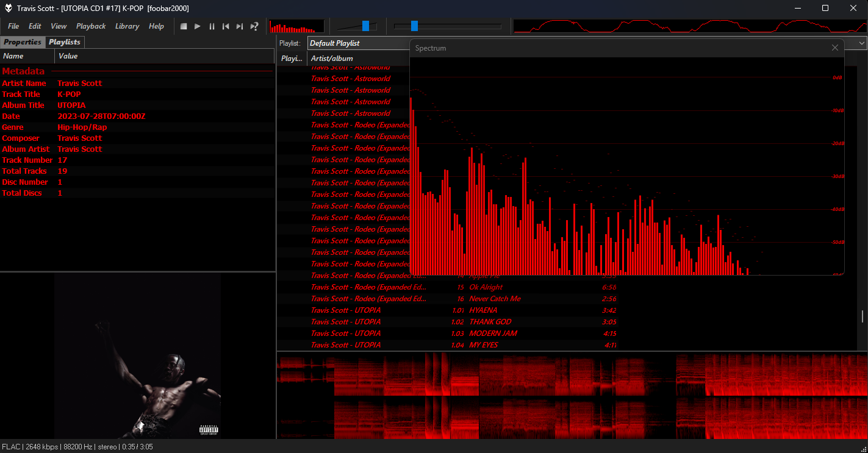Click the 4:15 duration of MODERN JAM
The height and width of the screenshot is (453, 868).
click(x=609, y=334)
